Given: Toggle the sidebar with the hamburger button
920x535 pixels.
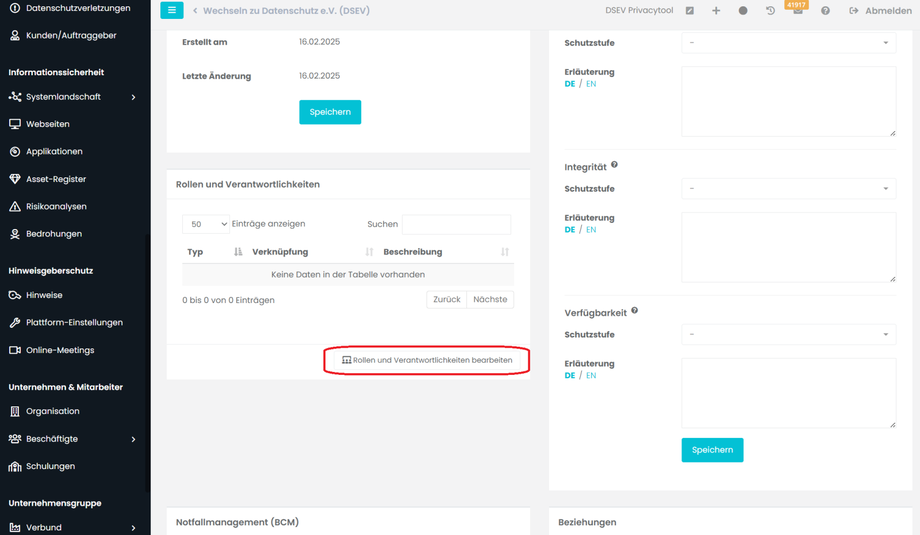Looking at the screenshot, I should tap(172, 11).
